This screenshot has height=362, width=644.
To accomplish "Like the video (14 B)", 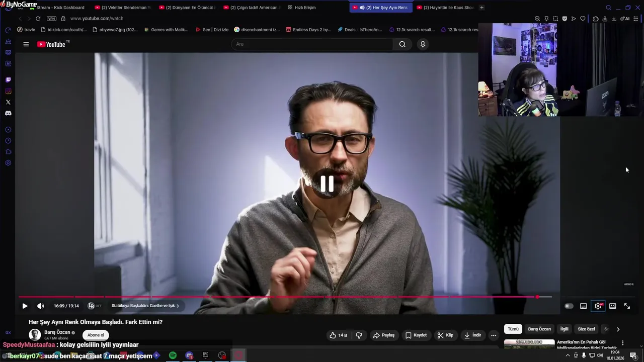I will (338, 335).
